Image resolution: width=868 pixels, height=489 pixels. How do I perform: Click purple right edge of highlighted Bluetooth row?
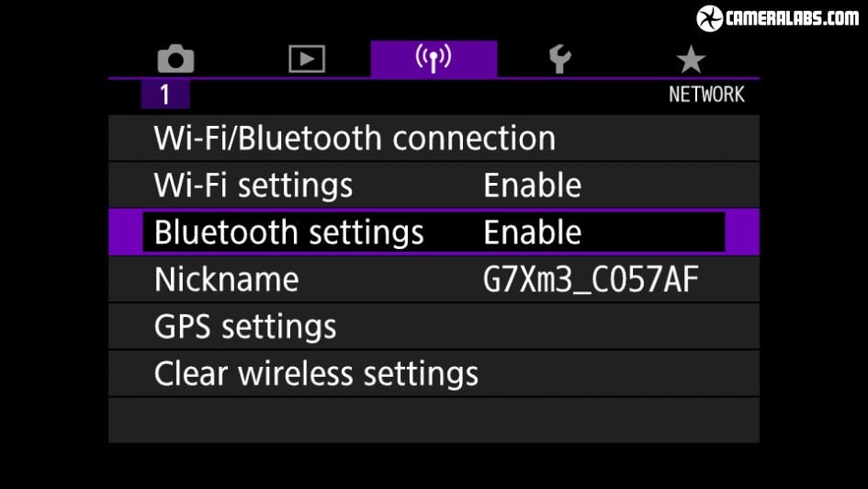coord(742,233)
